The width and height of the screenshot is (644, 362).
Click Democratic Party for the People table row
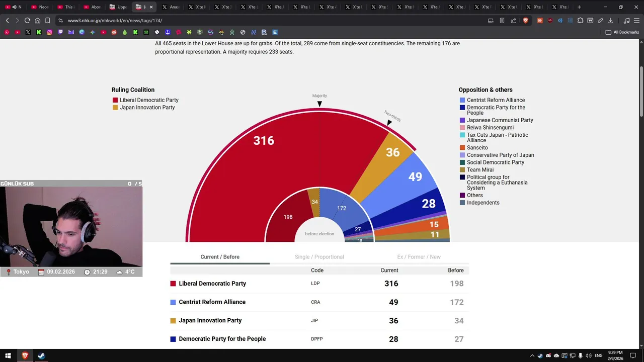[x=319, y=339]
